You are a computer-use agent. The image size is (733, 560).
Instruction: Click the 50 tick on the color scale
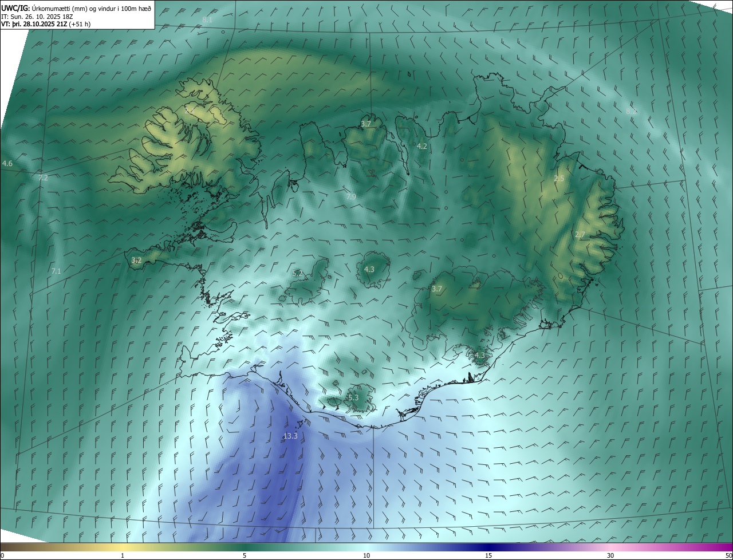coord(728,555)
